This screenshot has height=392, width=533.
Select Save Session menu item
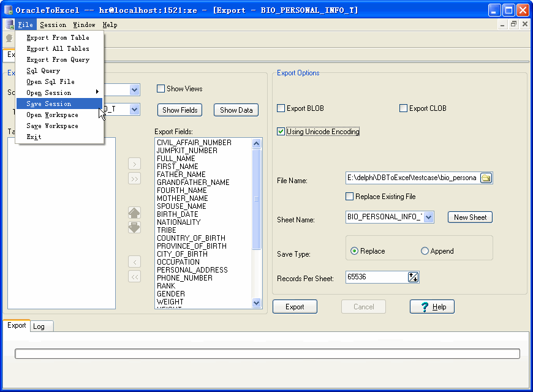pyautogui.click(x=59, y=104)
